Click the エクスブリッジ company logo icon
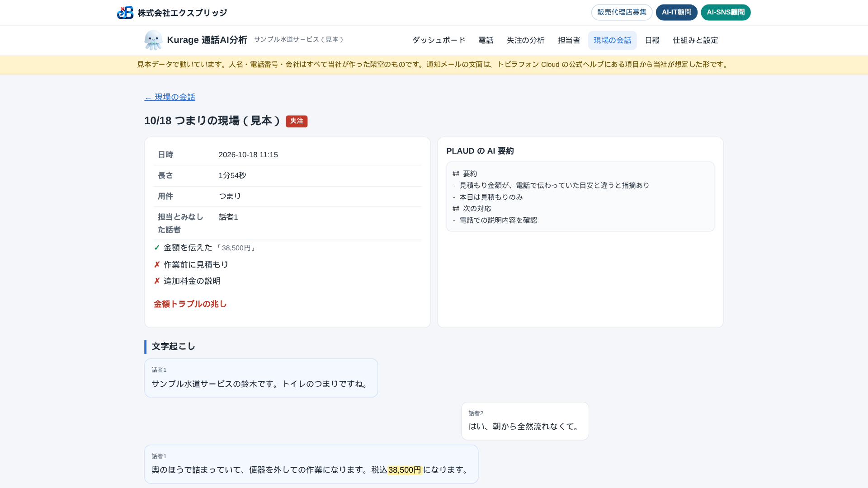This screenshot has height=488, width=868. [125, 13]
